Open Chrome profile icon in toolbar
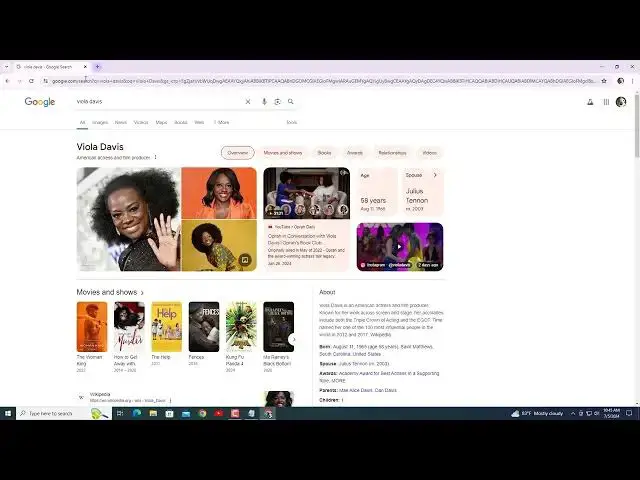Screen dimensions: 640x480 [x=621, y=81]
